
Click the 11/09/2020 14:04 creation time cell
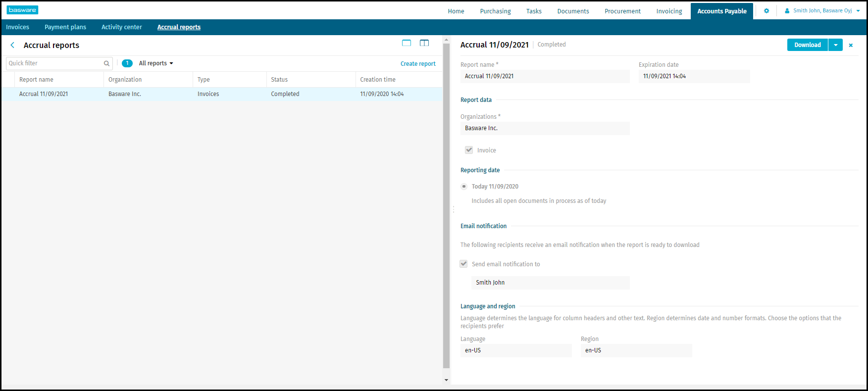382,94
